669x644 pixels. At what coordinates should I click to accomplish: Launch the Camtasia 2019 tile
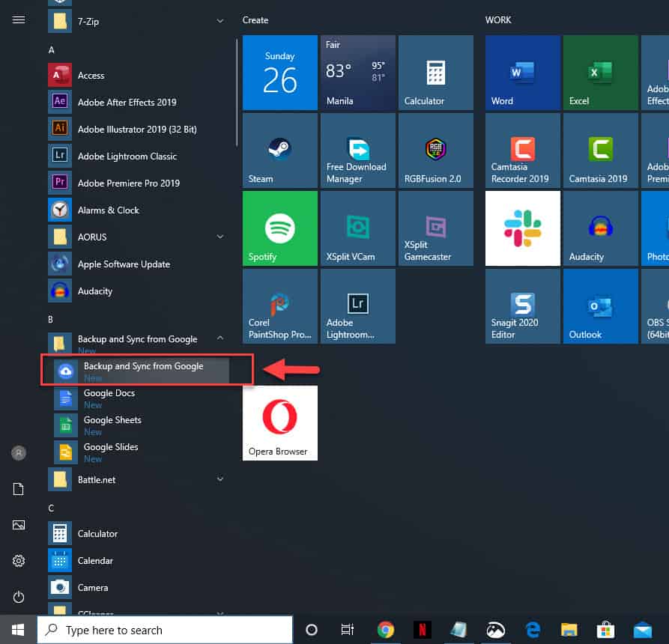tap(600, 150)
